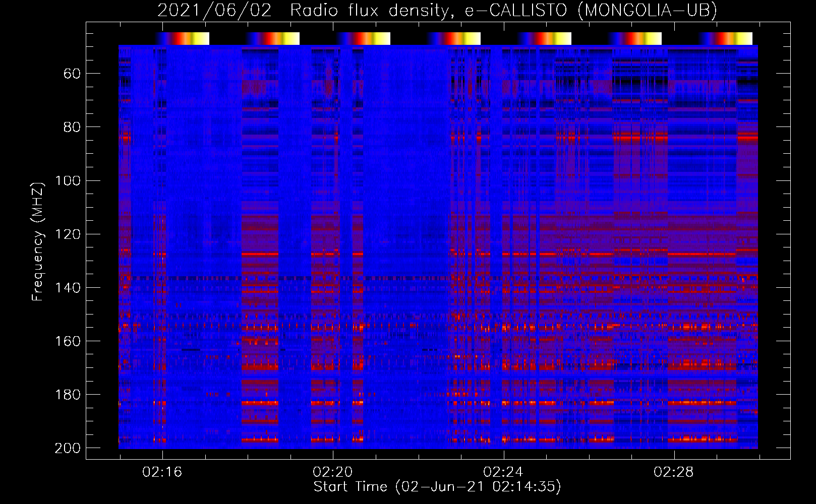This screenshot has width=816, height=504.
Task: Click the 02:24 time axis label
Action: click(503, 472)
